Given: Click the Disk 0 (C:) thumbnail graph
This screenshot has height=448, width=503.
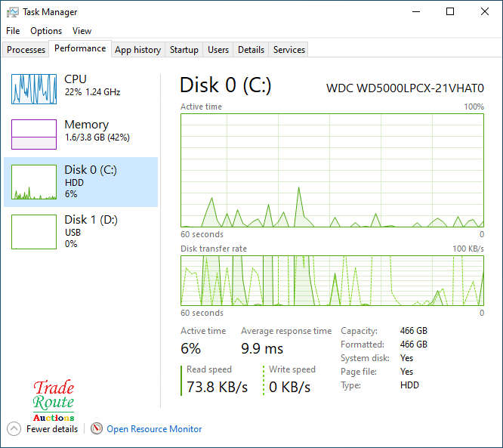Looking at the screenshot, I should [34, 183].
